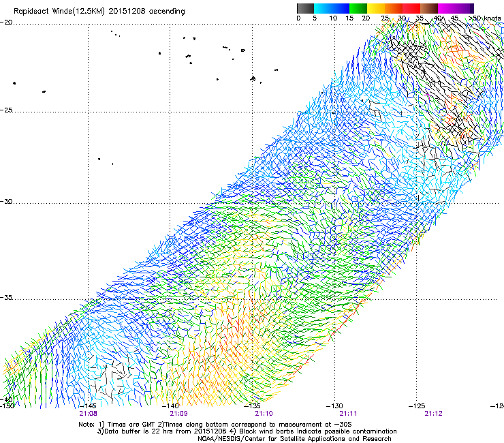Click the purple 21:08 time label

coord(88,414)
